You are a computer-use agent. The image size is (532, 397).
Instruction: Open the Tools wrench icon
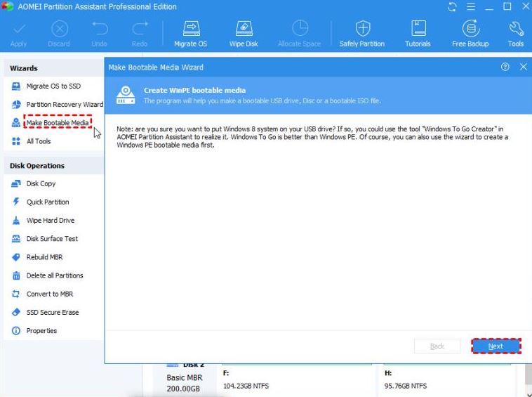[516, 29]
